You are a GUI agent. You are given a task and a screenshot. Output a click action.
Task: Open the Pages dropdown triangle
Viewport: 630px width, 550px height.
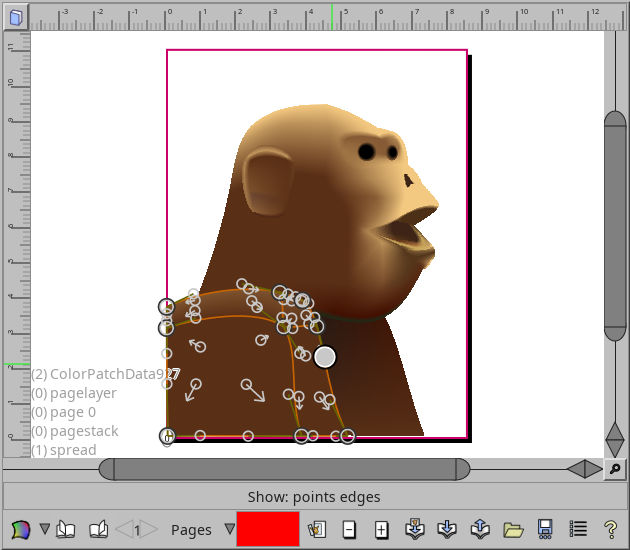point(229,528)
